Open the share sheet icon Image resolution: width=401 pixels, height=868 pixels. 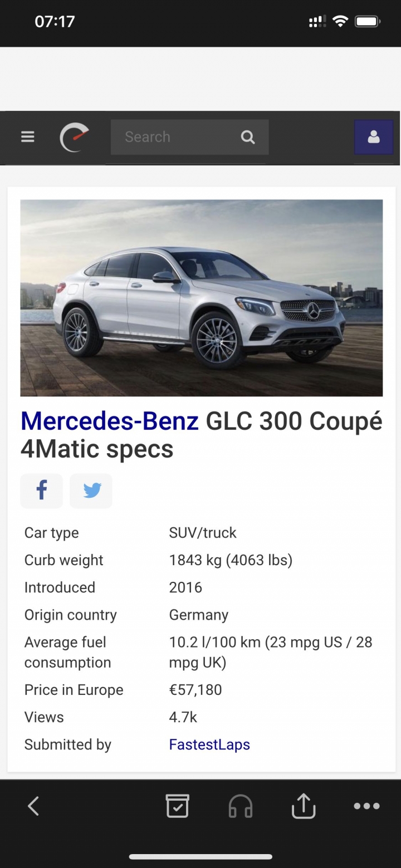tap(304, 805)
